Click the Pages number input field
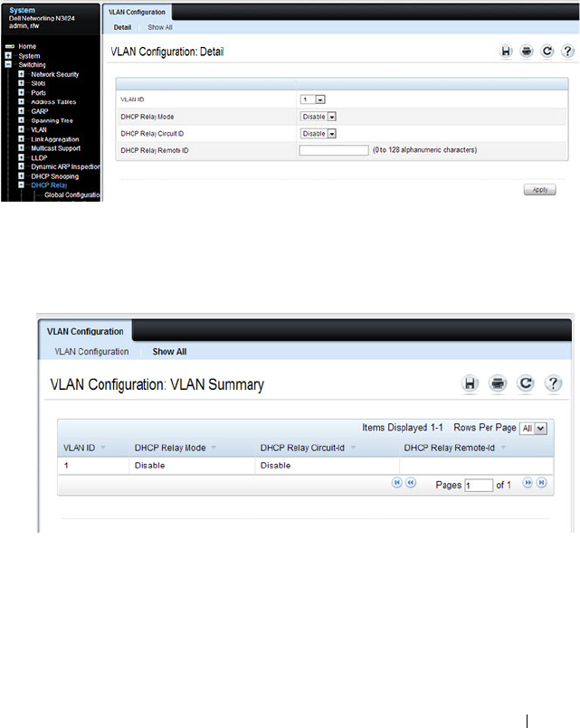Screen dimensions: 580x728 (479, 485)
